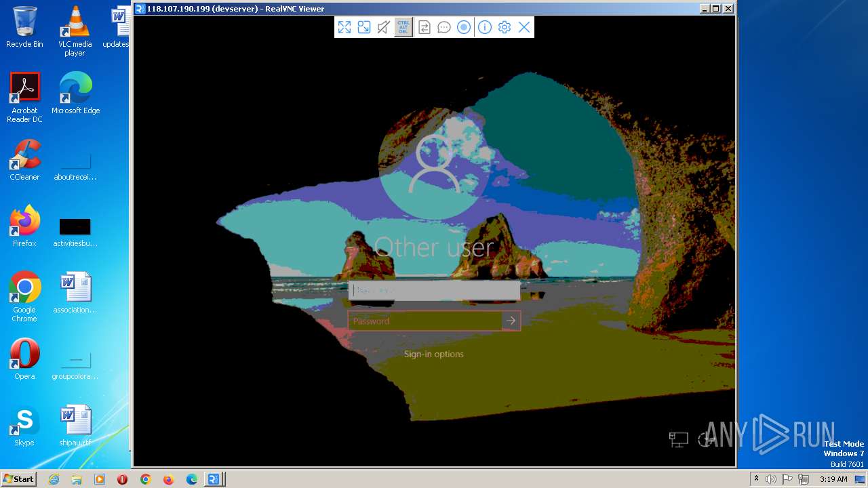
Task: Click the remote Password field
Action: 425,321
